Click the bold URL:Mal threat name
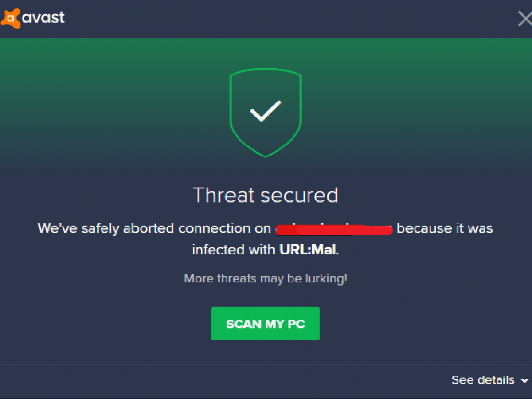532x399 pixels. click(308, 250)
